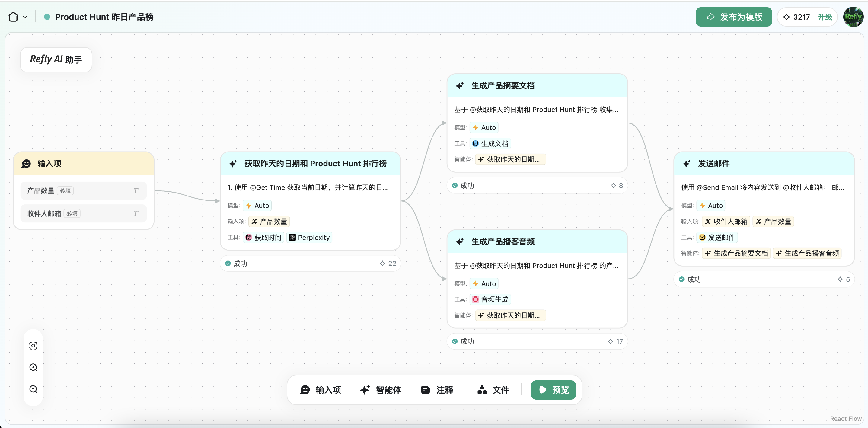Viewport: 868px width, 428px height.
Task: Click the 发布为模版 button
Action: coord(734,17)
